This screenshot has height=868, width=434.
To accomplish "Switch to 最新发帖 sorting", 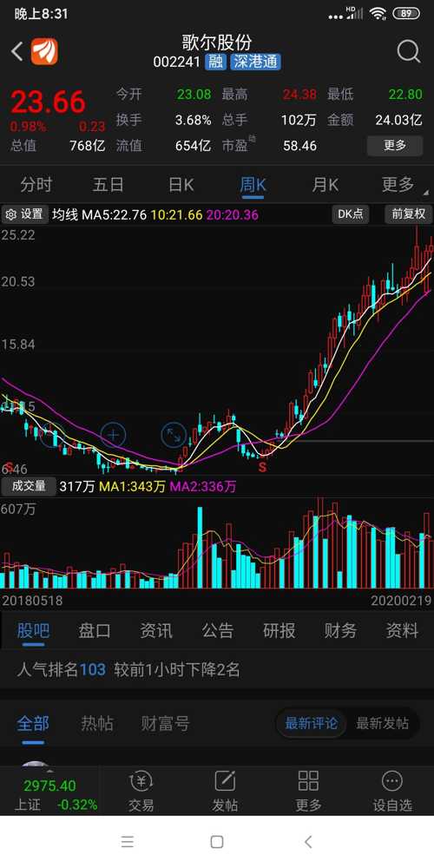I will (x=382, y=723).
